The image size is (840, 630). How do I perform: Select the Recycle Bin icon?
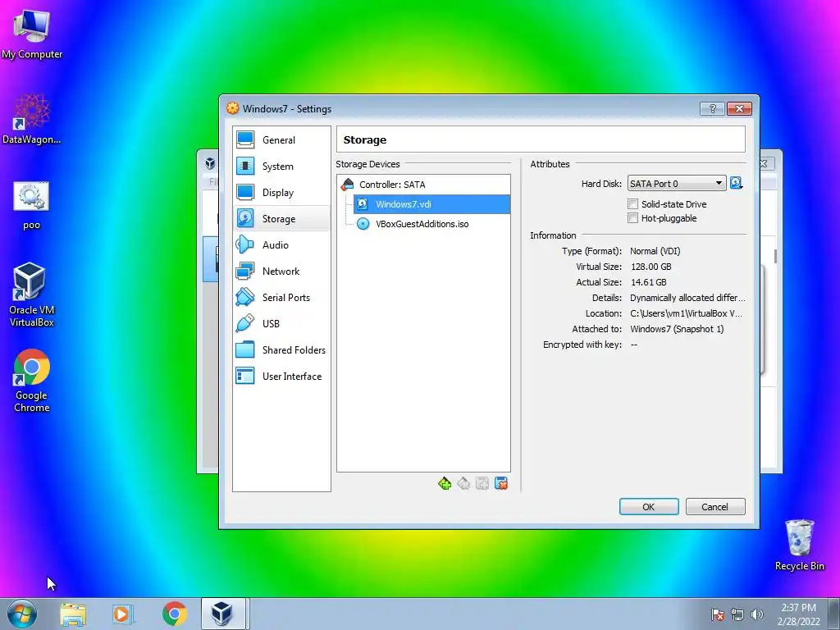(x=800, y=545)
